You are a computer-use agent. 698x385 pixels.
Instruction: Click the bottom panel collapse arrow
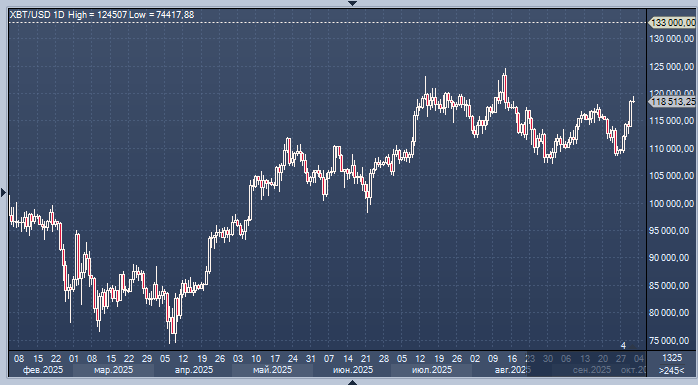click(353, 382)
